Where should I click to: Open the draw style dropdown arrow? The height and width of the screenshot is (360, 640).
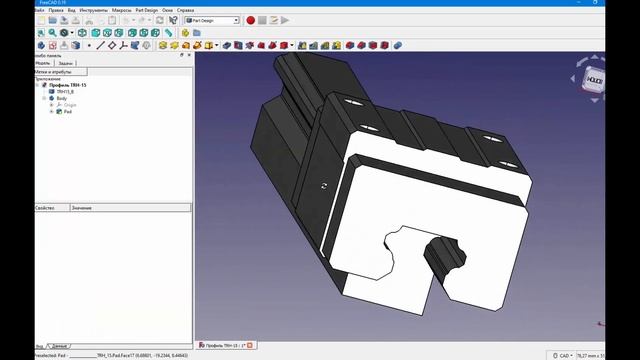click(72, 33)
